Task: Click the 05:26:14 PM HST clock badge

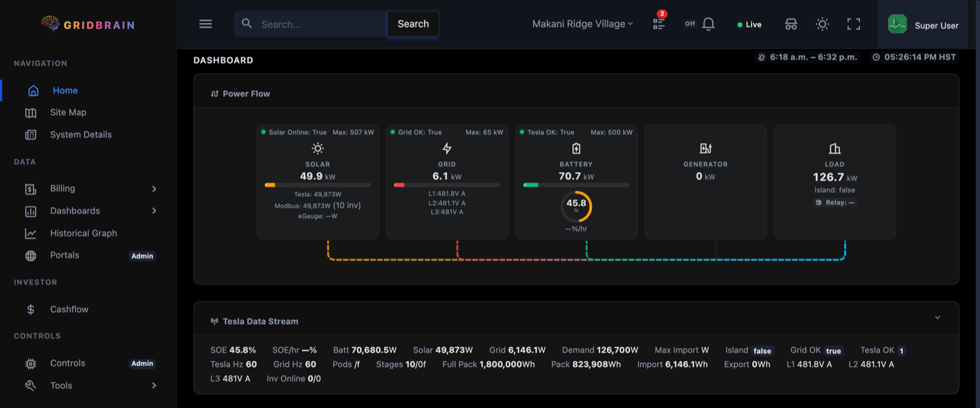Action: point(915,57)
